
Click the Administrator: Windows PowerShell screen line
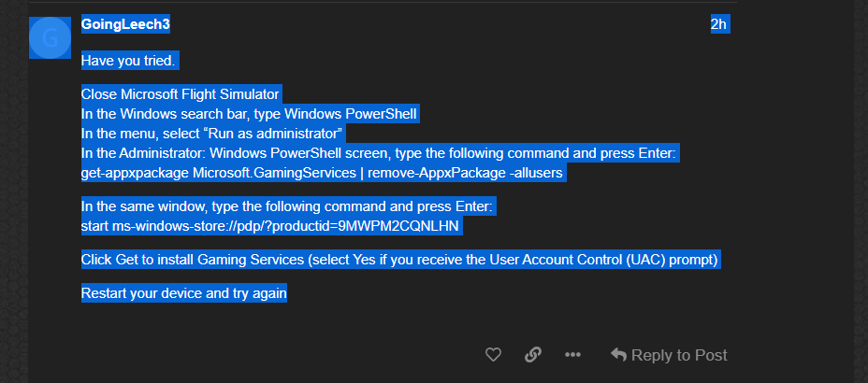[379, 153]
